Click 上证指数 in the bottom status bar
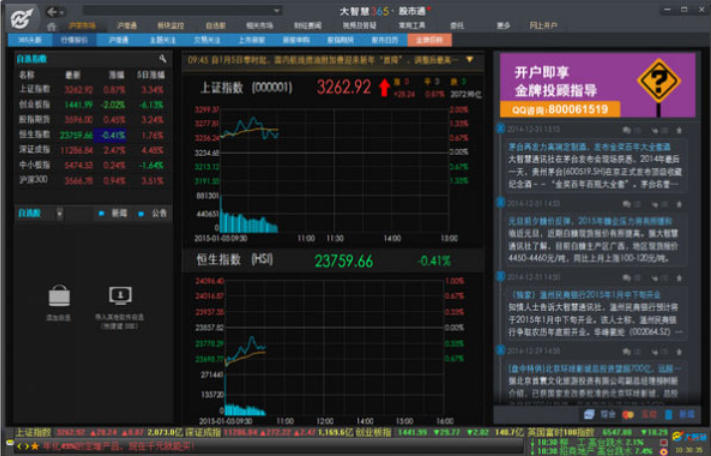Viewport: 711px width, 456px height. point(33,432)
